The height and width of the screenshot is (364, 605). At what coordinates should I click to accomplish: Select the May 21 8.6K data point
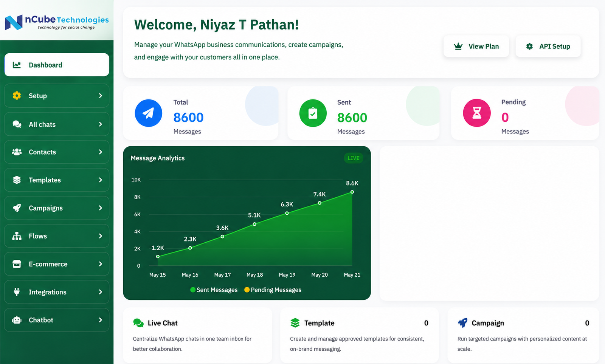352,192
